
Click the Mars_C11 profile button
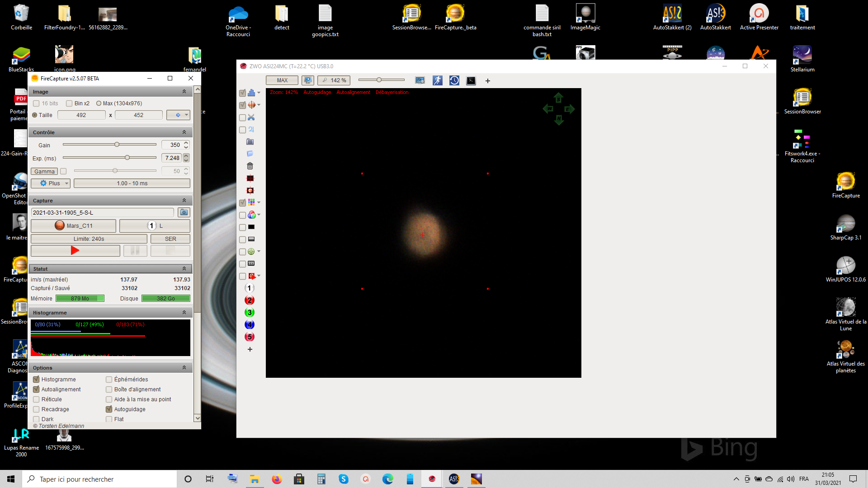tap(74, 225)
